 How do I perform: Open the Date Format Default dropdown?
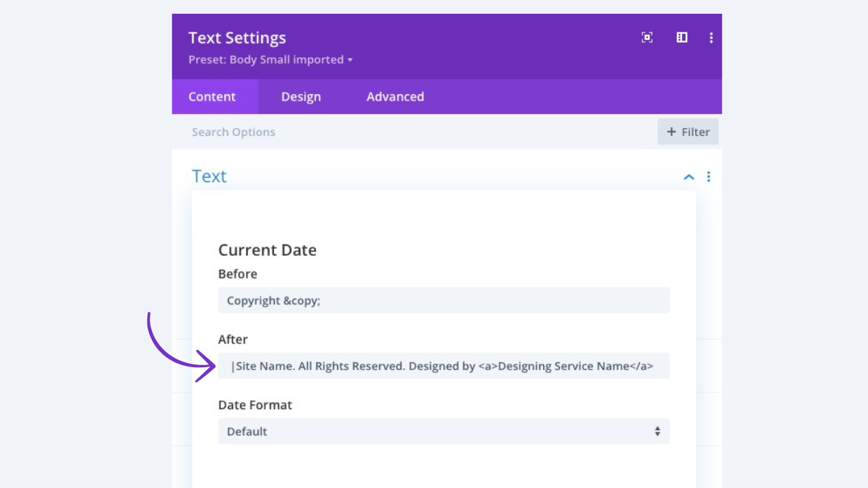tap(444, 431)
